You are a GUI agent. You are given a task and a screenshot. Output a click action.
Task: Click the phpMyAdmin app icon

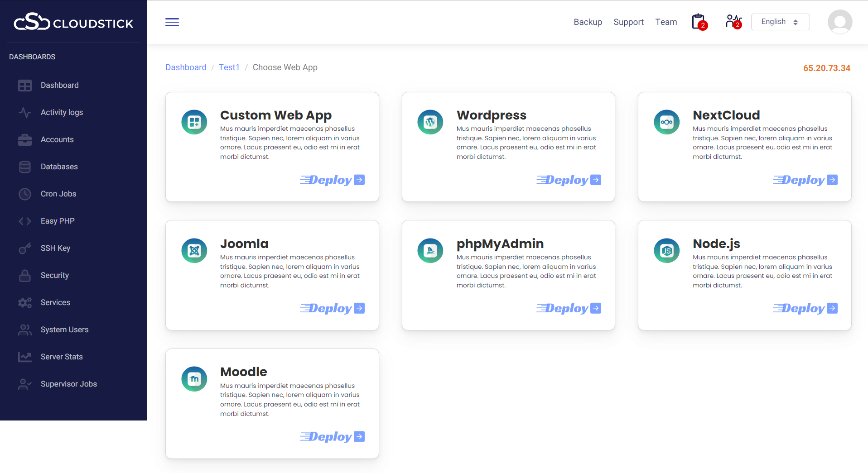point(430,251)
